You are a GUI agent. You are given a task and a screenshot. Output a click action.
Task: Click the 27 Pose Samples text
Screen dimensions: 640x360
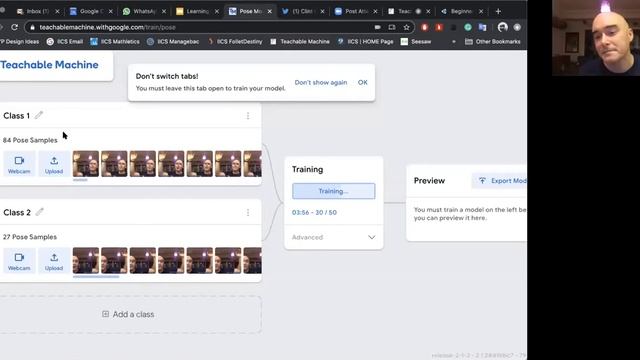pos(30,237)
